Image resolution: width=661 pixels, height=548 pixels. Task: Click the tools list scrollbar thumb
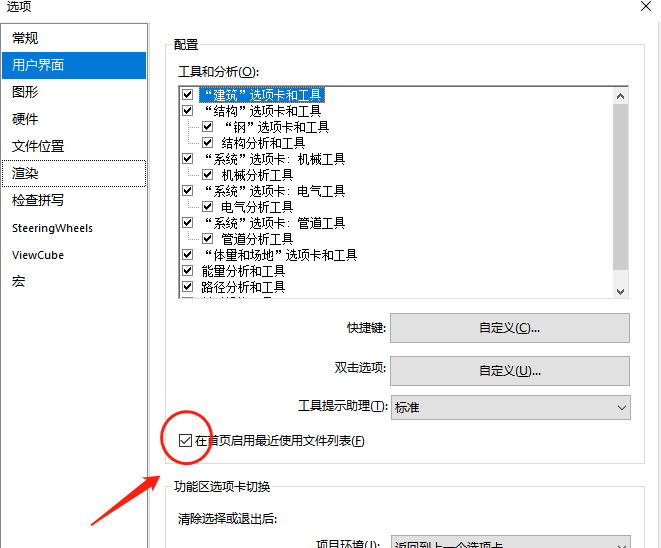tap(620, 187)
